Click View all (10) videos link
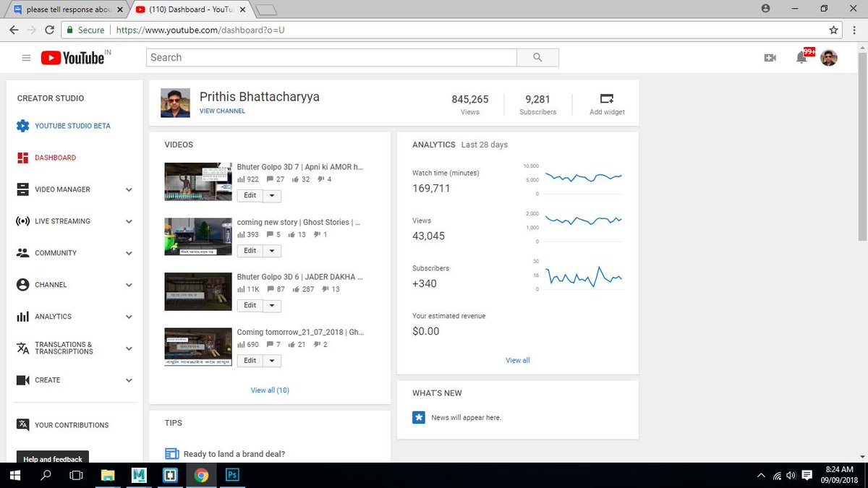 [270, 390]
